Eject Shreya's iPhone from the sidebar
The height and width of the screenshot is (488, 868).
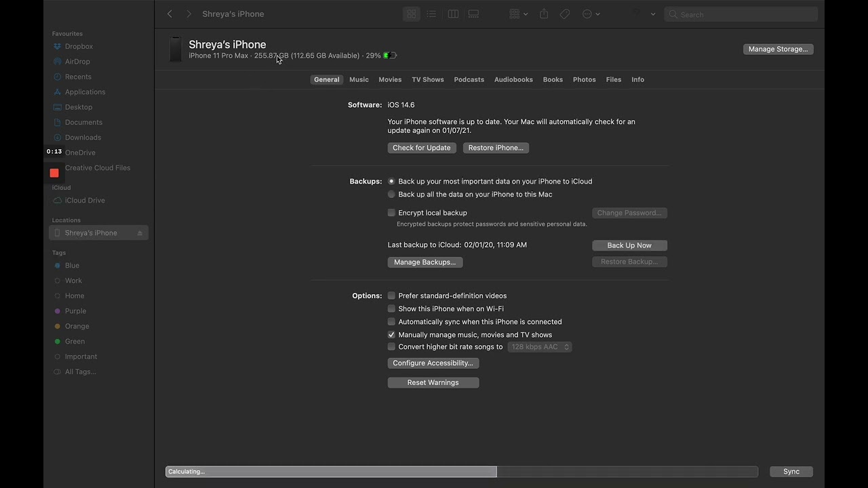click(140, 233)
